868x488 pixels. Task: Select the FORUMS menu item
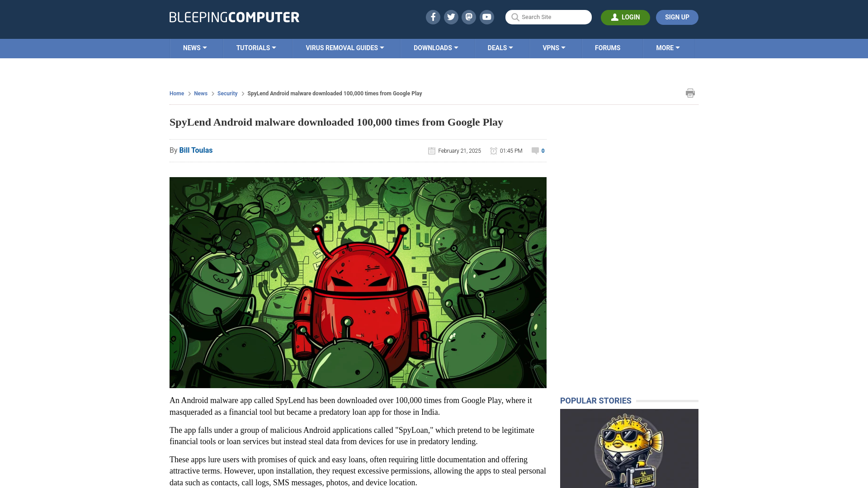click(x=608, y=47)
